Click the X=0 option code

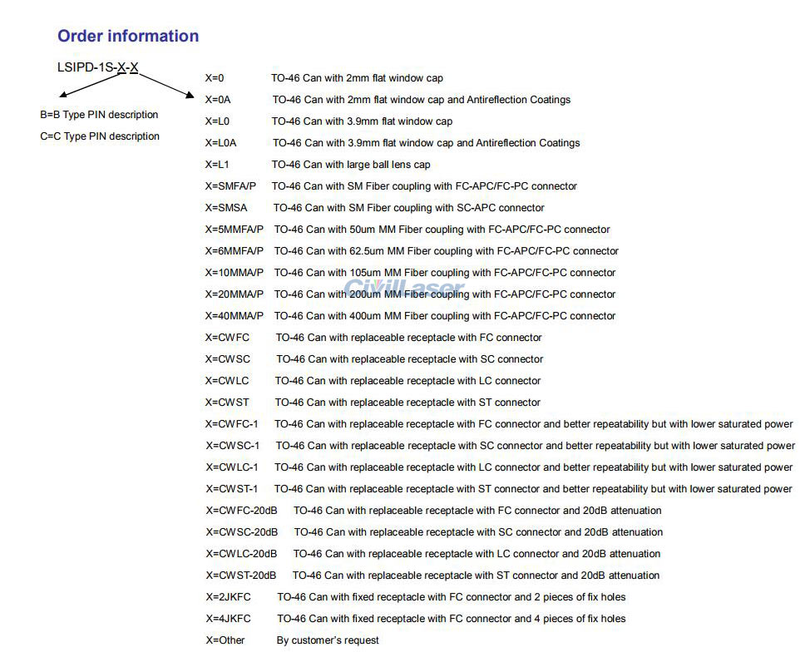(215, 78)
